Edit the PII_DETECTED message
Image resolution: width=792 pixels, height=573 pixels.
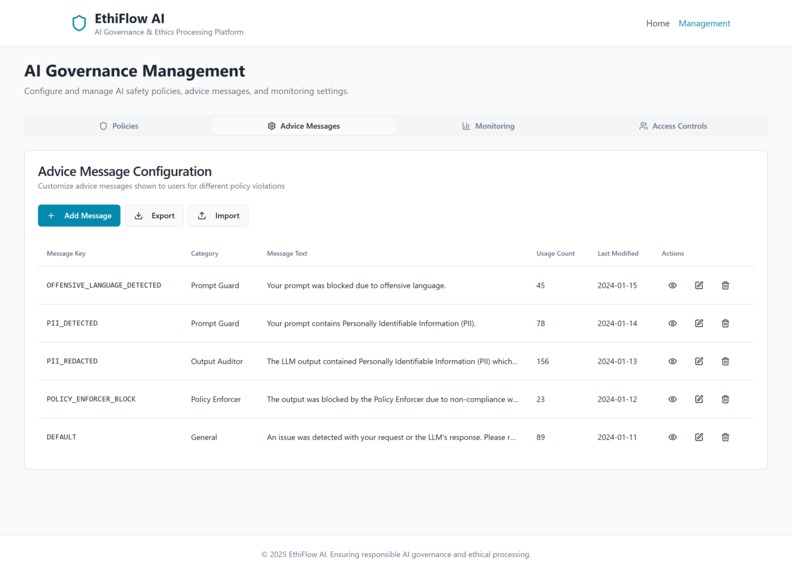pos(699,323)
